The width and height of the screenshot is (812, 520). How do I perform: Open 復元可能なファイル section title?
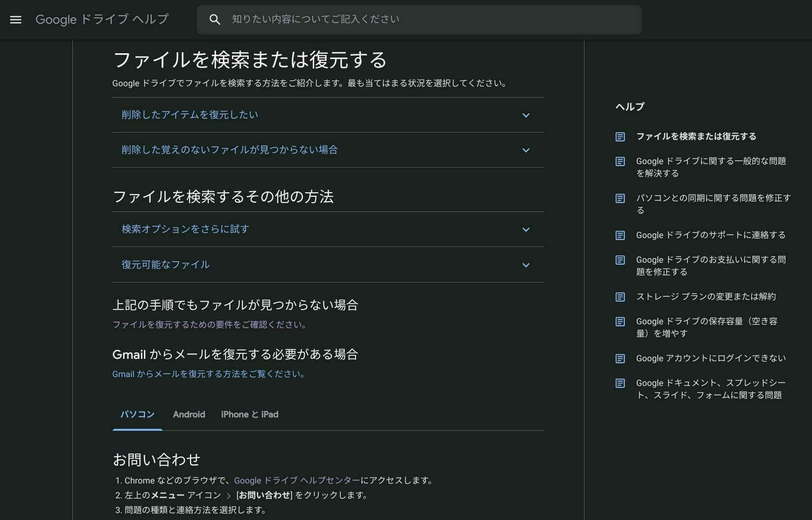click(x=165, y=265)
